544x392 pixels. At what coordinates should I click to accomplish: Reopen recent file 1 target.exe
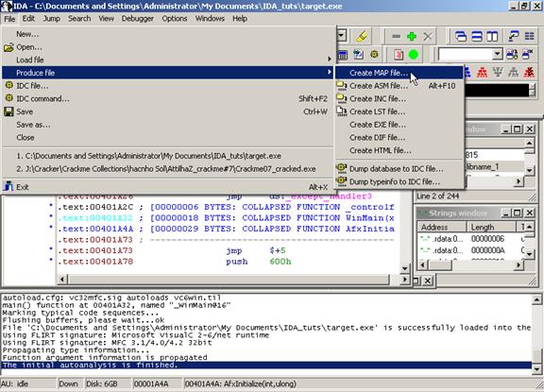[x=167, y=156]
